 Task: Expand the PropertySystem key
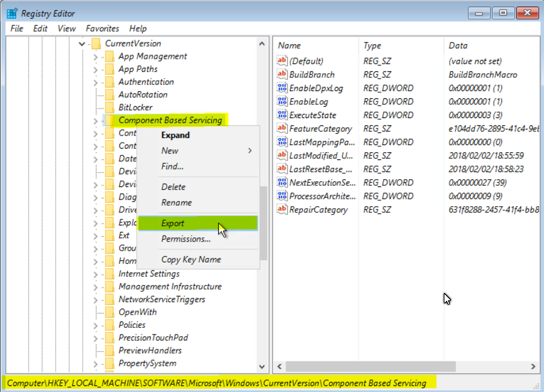95,364
